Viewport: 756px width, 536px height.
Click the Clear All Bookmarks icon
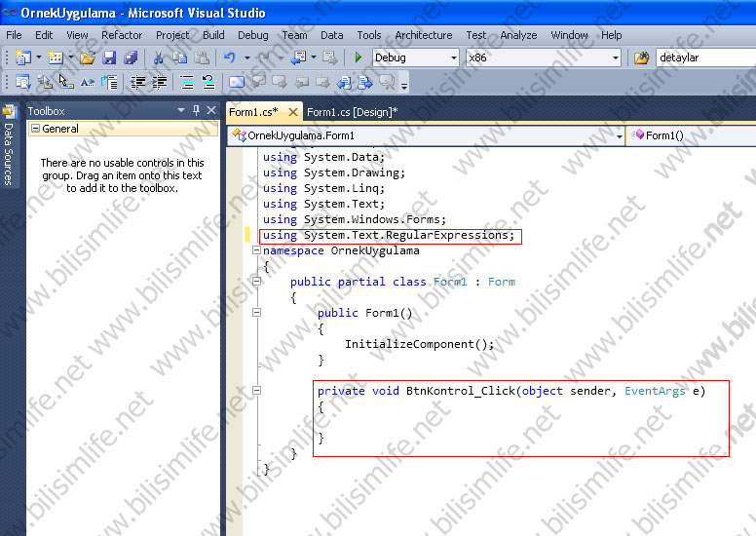[x=387, y=83]
